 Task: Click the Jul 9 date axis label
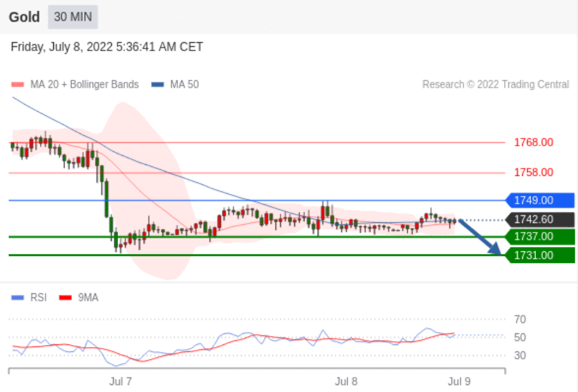[459, 382]
